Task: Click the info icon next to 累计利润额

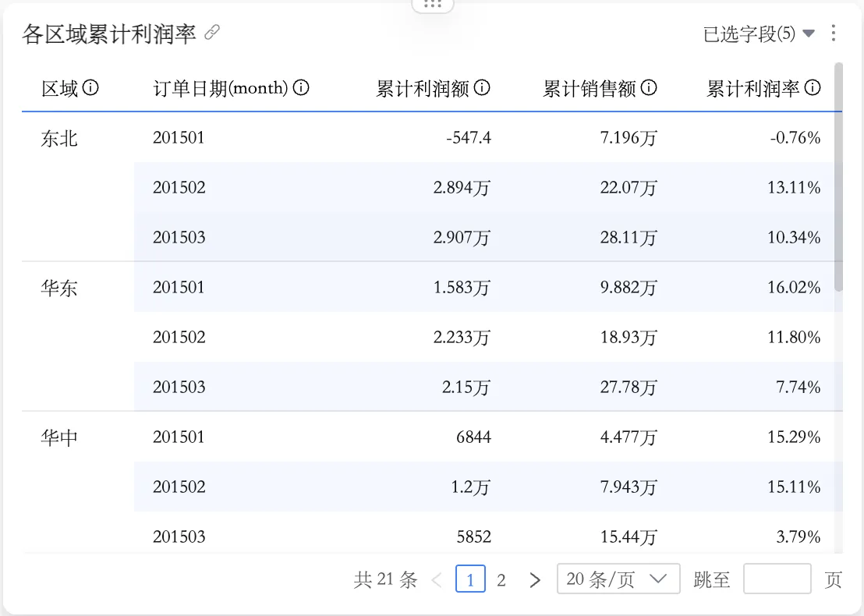Action: coord(482,88)
